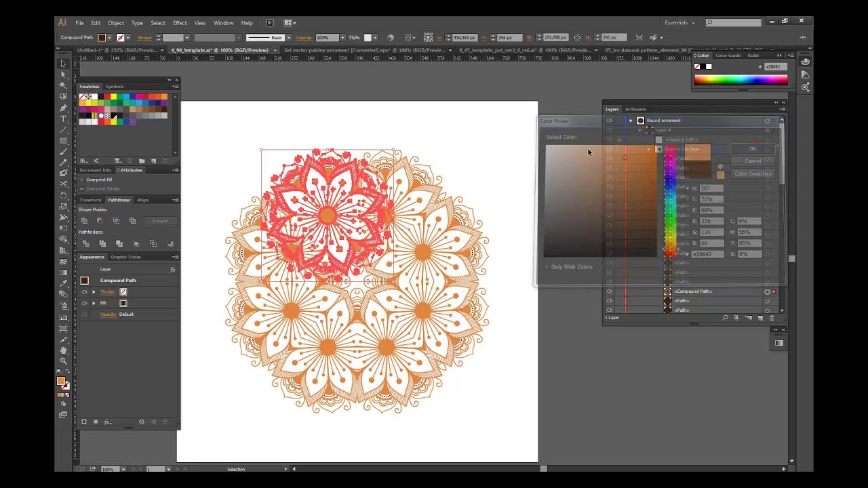Open the Effect menu
The width and height of the screenshot is (868, 488).
tap(180, 23)
